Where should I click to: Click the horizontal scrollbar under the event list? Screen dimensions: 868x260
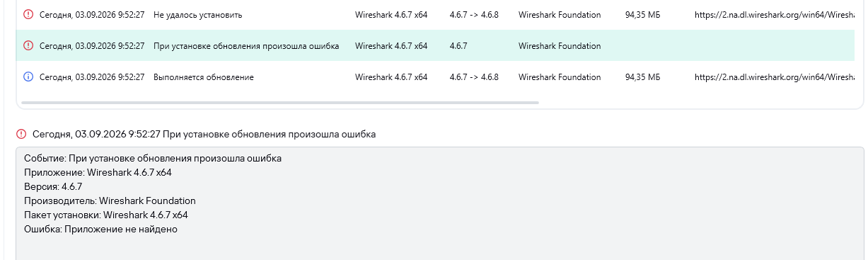coord(280,103)
